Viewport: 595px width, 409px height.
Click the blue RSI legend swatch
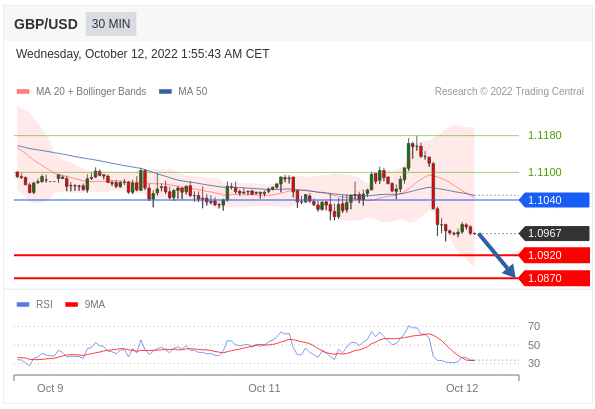[x=23, y=304]
